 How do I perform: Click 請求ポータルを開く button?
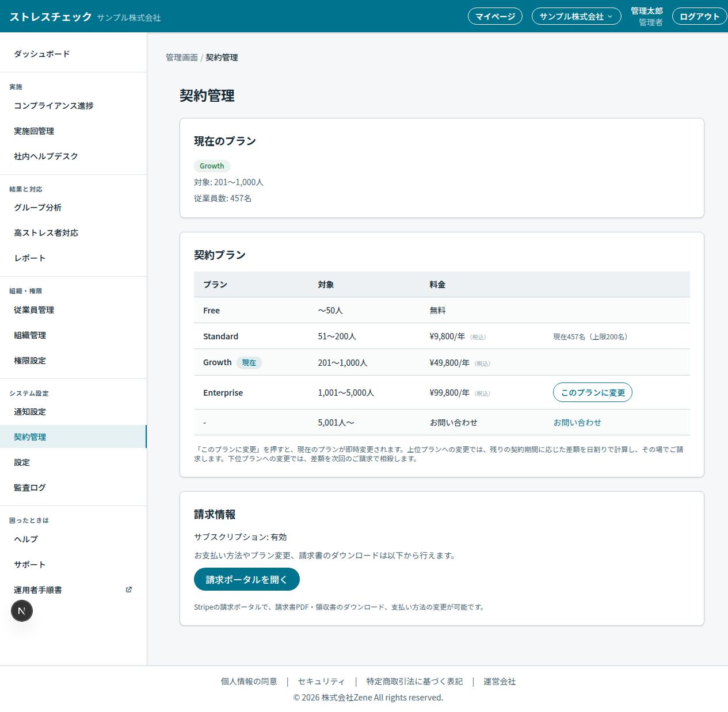coord(247,579)
